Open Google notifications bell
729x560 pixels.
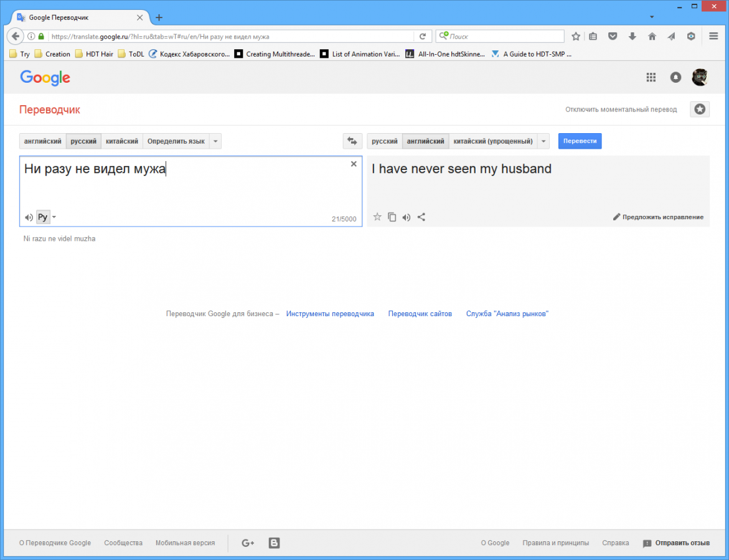675,78
